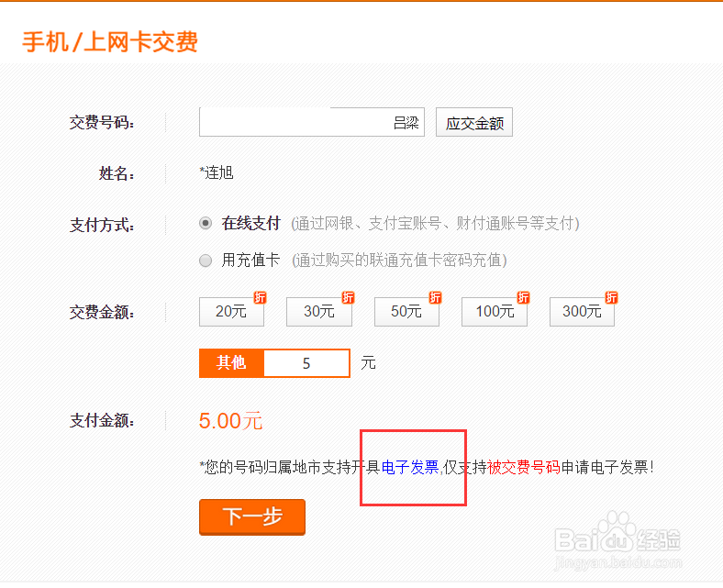This screenshot has height=588, width=723.
Task: Click the 5.00元 payment amount text
Action: tap(230, 421)
